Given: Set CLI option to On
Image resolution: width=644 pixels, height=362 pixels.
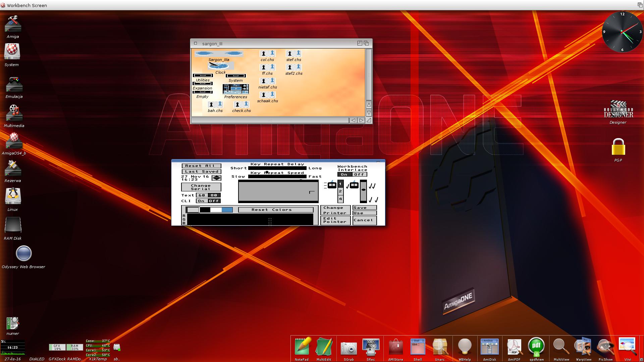Looking at the screenshot, I should tap(201, 201).
